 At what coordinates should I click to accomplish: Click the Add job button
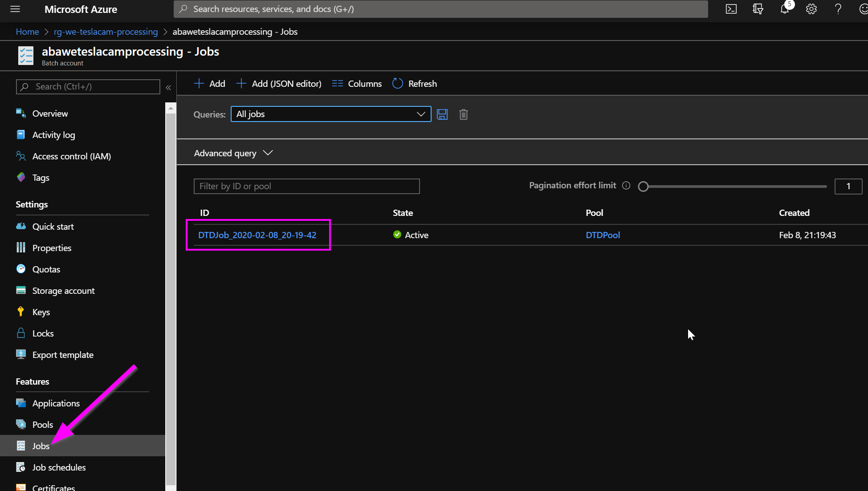[210, 84]
